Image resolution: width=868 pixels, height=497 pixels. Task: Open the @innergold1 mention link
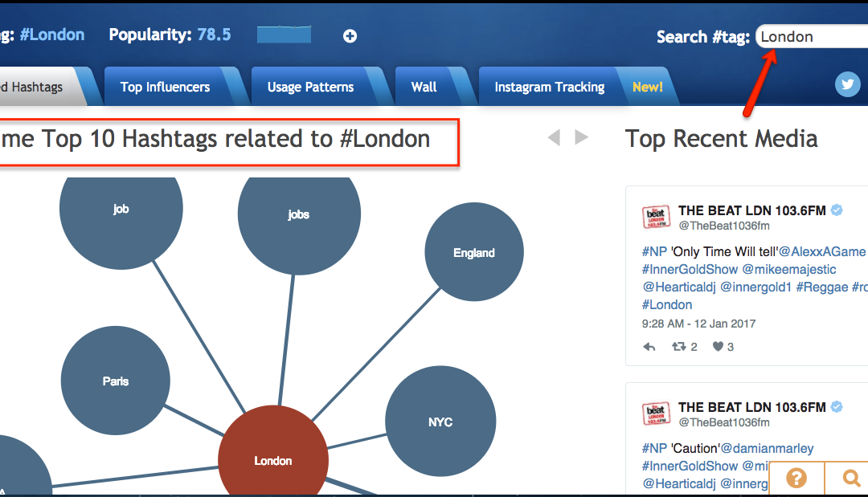(x=756, y=287)
